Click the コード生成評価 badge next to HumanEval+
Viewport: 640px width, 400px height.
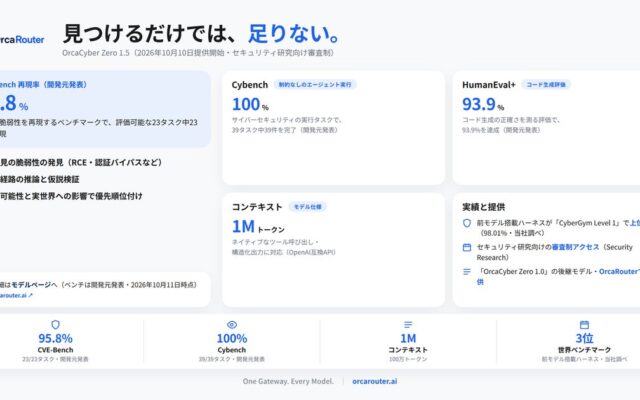tap(546, 84)
